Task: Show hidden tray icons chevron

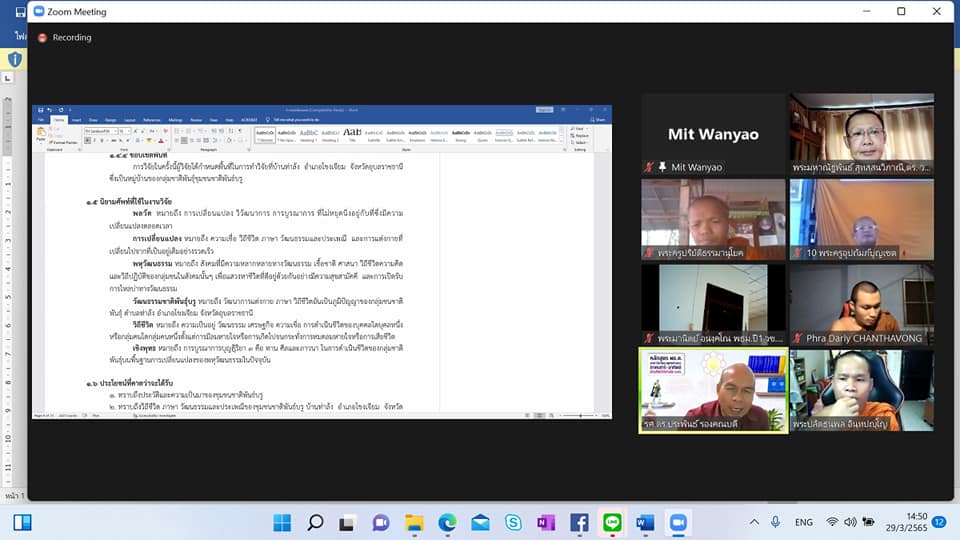Action: click(x=754, y=522)
